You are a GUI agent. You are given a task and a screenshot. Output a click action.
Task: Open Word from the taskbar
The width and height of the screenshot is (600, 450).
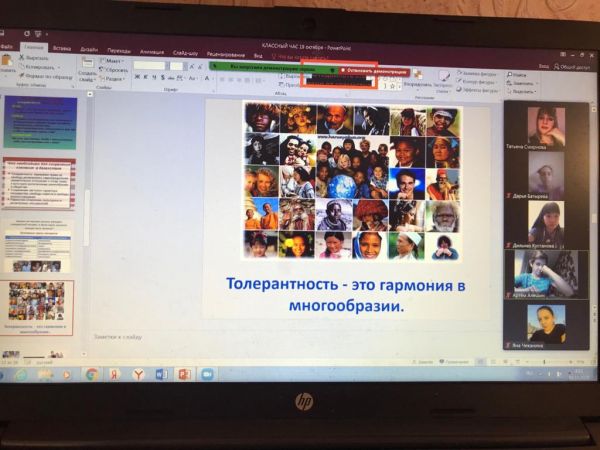point(162,373)
